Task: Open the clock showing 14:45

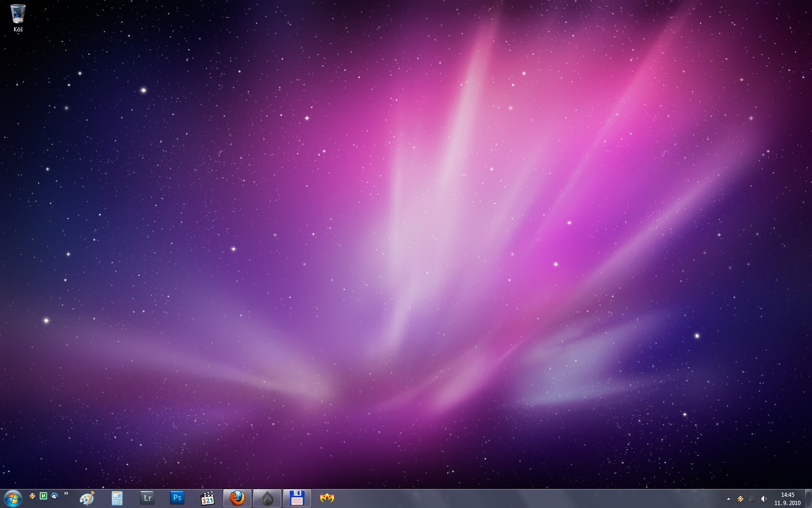Action: coord(788,499)
